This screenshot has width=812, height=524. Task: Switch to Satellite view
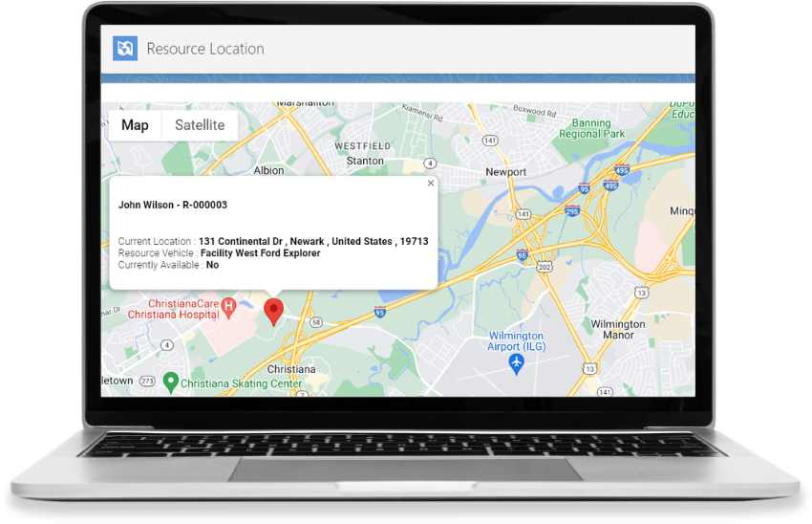(x=200, y=125)
